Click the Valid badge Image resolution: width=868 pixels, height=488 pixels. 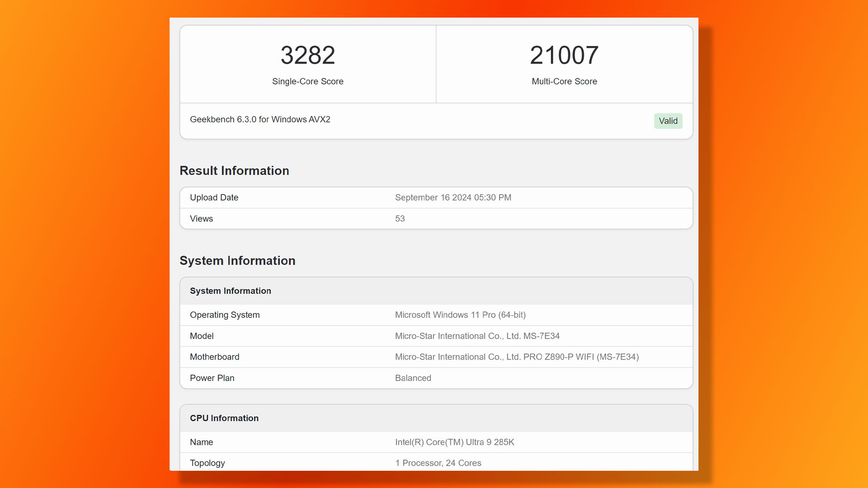coord(668,121)
